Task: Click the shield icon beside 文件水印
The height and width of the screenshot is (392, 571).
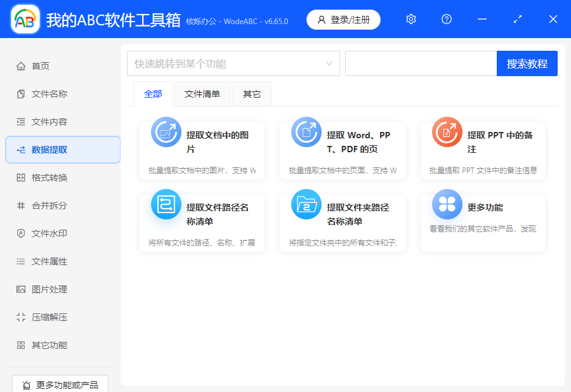Action: pyautogui.click(x=21, y=233)
